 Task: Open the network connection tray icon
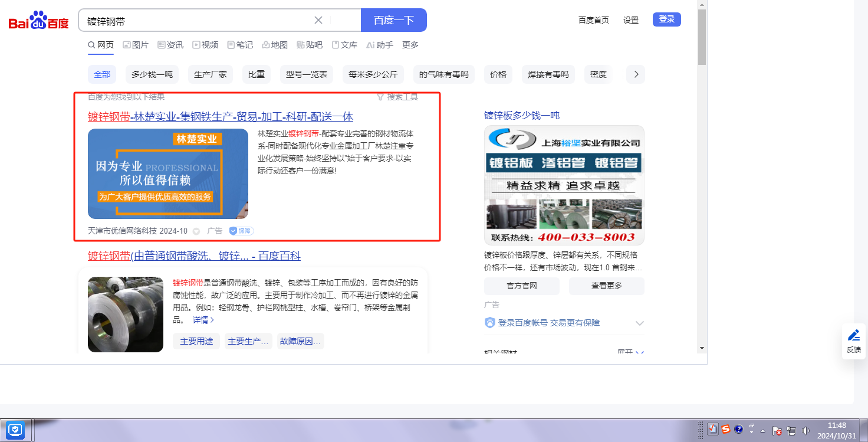pos(791,431)
